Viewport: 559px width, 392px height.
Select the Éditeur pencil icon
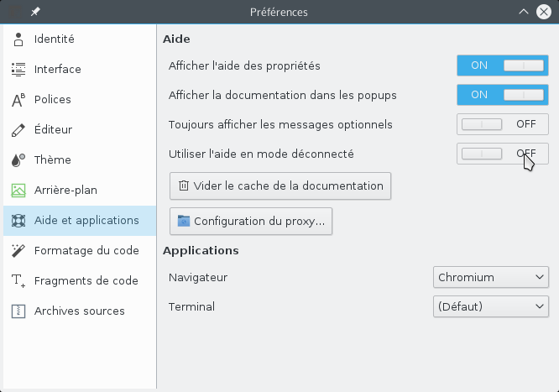[18, 130]
